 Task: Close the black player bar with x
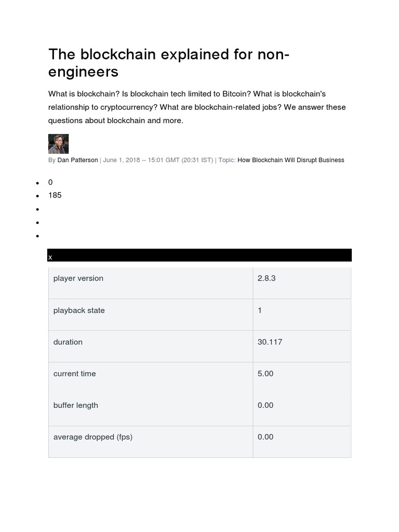pyautogui.click(x=50, y=257)
